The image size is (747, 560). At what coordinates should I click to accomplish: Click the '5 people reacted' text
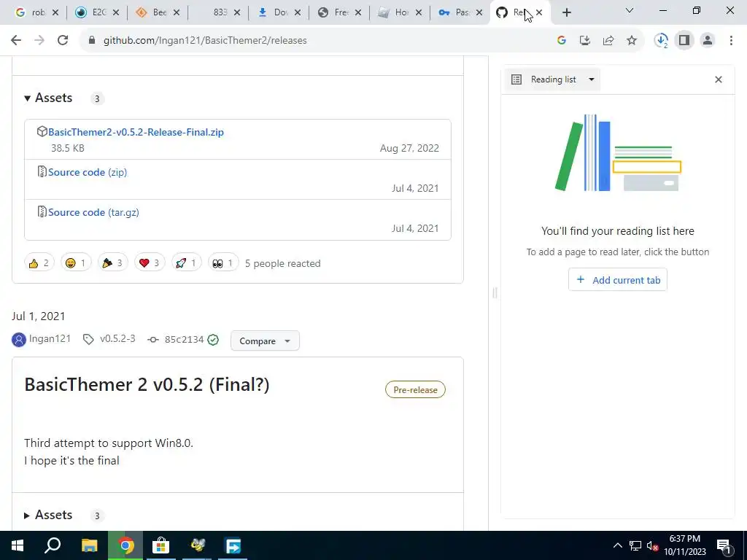pos(282,263)
